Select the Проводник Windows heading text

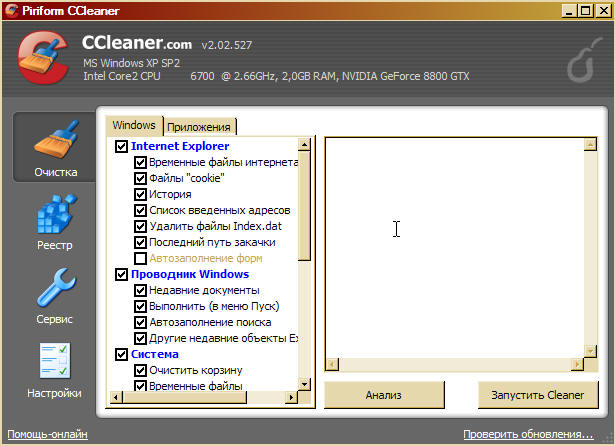point(190,274)
